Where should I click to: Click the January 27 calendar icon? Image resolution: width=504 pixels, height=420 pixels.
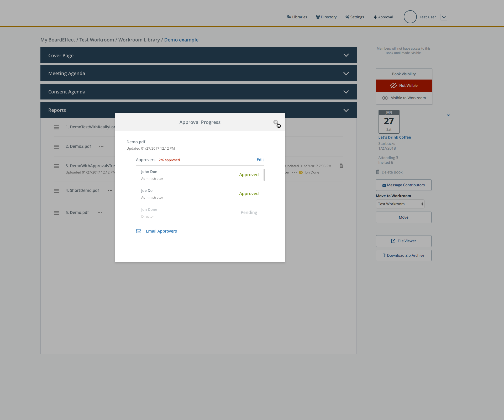coord(389,122)
